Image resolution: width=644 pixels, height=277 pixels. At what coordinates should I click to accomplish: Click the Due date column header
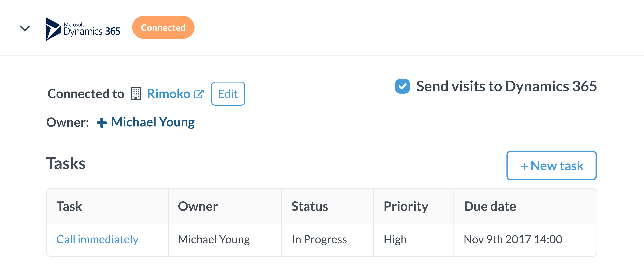coord(490,207)
